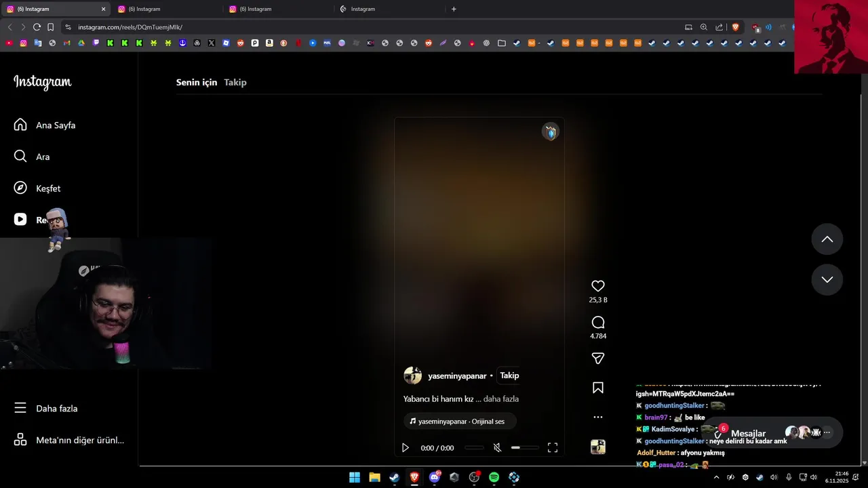
Task: Share this page from address bar
Action: [719, 27]
